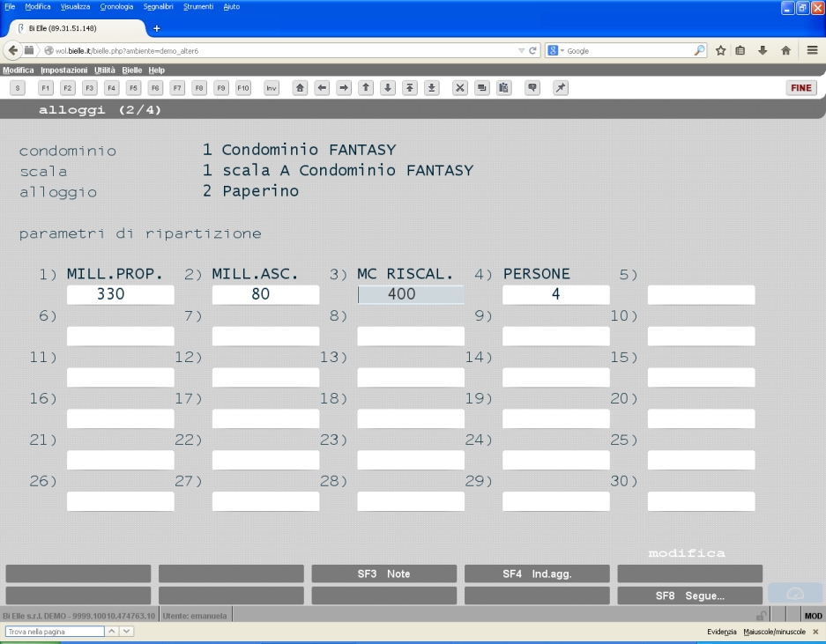Click the page-up (arrow to top) icon
Screen dimensions: 826x644
click(410, 88)
